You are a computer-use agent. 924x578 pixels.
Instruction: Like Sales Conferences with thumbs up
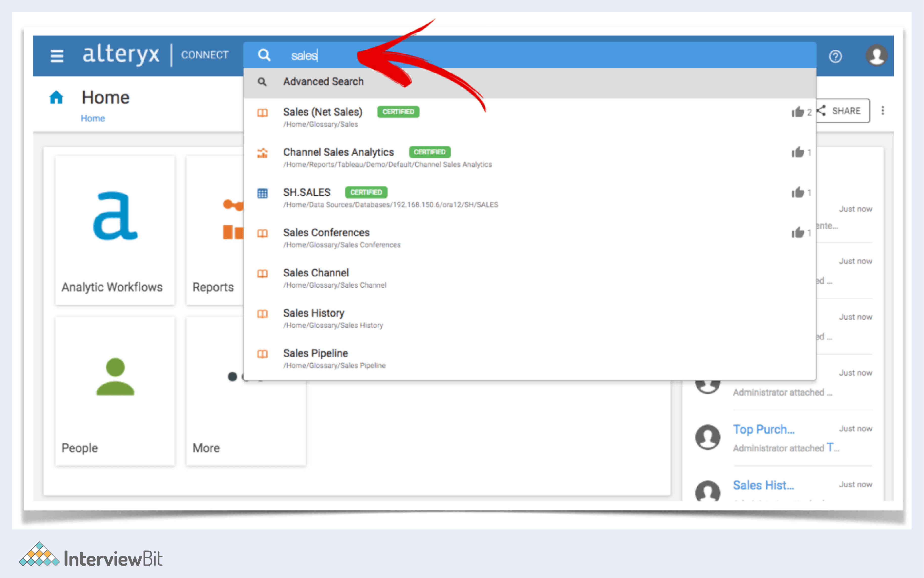click(798, 232)
